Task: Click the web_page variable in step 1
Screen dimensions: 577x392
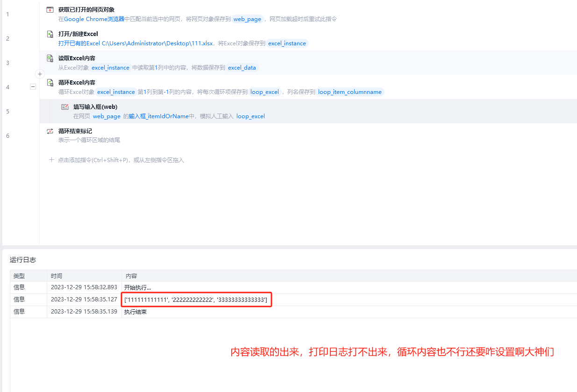Action: click(x=248, y=19)
